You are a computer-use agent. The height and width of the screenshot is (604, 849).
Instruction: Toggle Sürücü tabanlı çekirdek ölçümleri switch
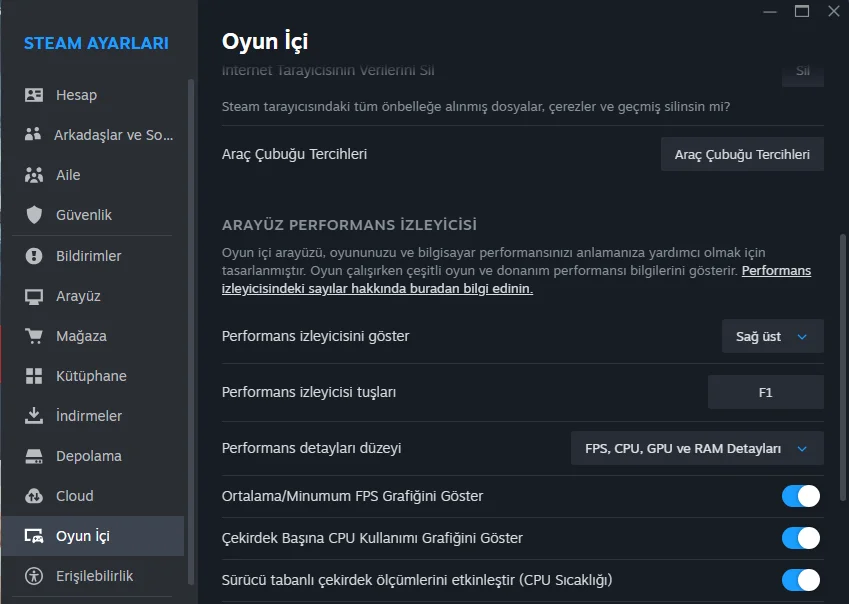(x=801, y=580)
